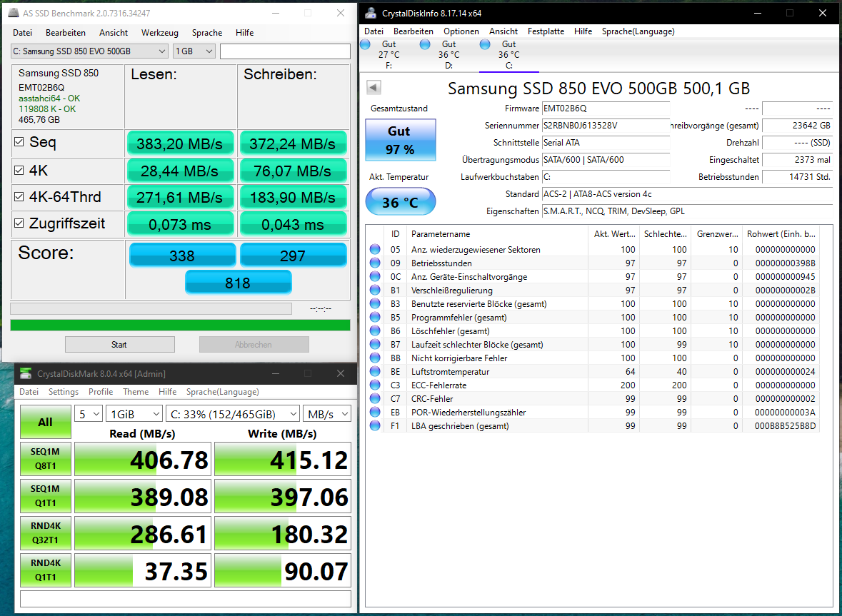
Task: Click the Abbrechen button
Action: (x=254, y=345)
